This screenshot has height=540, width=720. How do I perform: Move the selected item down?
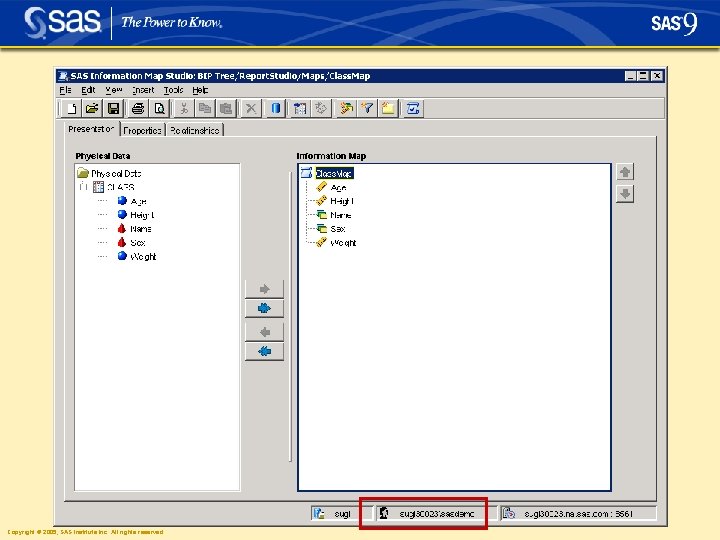tap(625, 194)
